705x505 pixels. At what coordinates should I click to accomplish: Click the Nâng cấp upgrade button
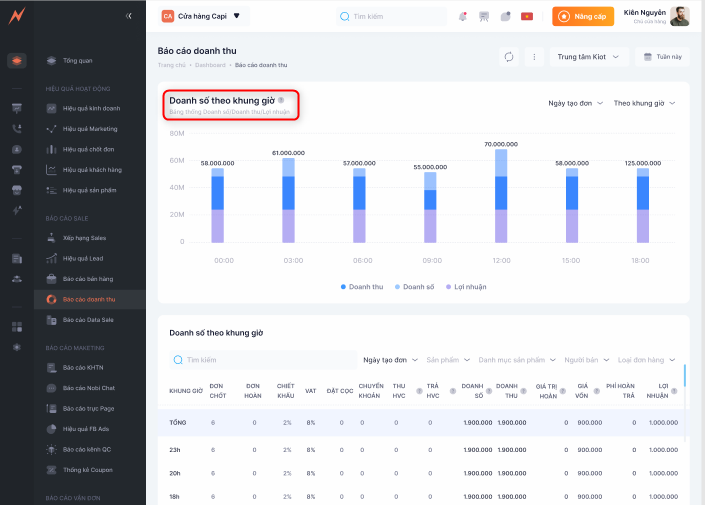(x=583, y=16)
